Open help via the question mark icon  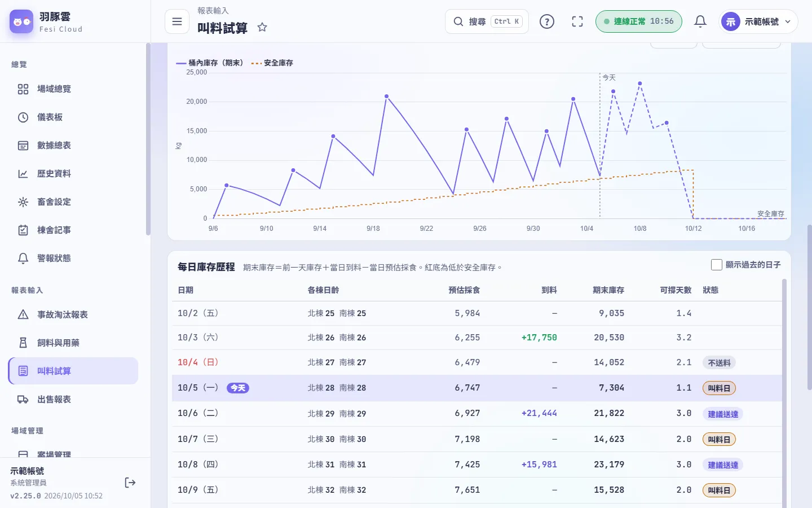[x=547, y=21]
